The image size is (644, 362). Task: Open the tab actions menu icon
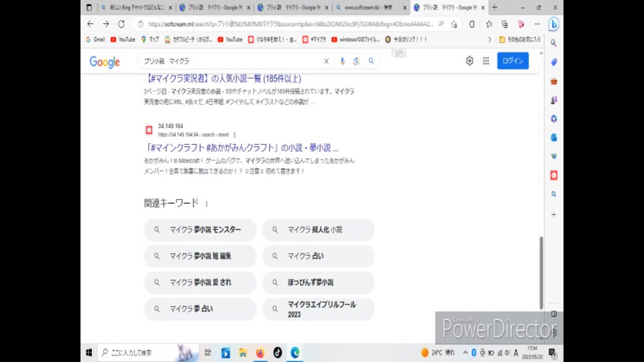(89, 7)
